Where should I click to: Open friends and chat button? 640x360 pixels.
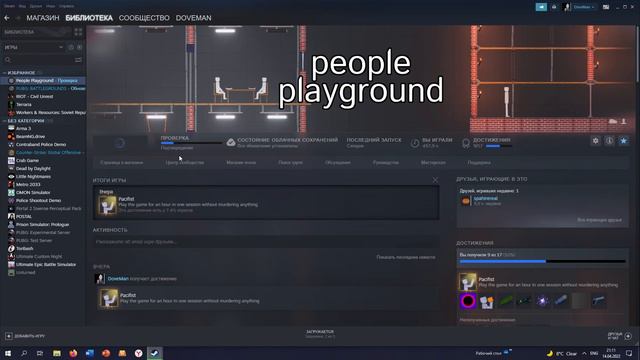(620, 336)
